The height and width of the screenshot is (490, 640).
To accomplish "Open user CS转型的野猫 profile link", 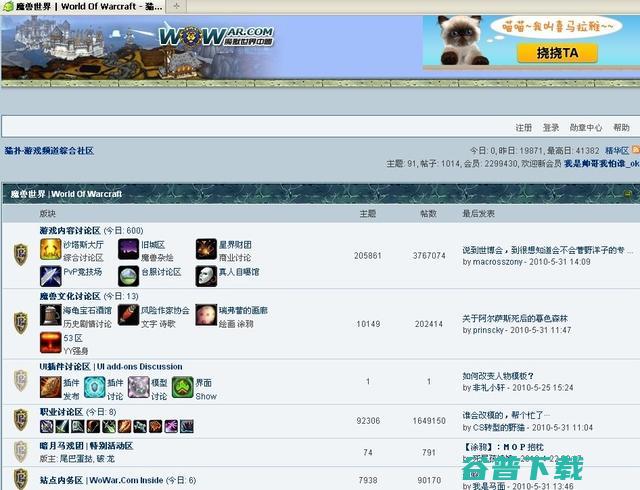I will tap(499, 428).
